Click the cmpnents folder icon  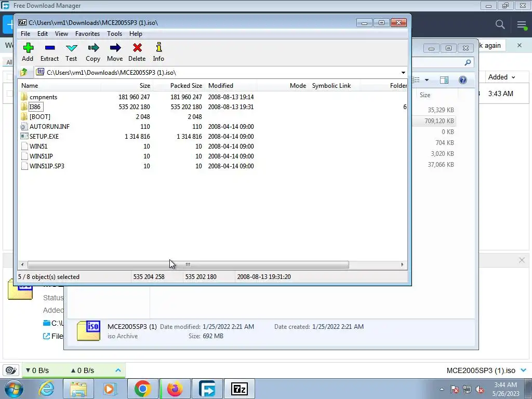[x=24, y=97]
